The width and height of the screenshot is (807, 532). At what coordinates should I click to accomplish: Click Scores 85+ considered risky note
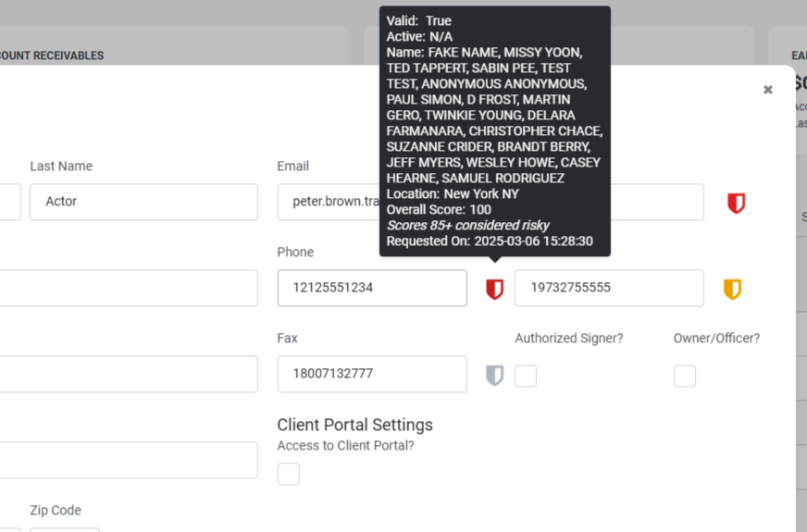coord(468,226)
